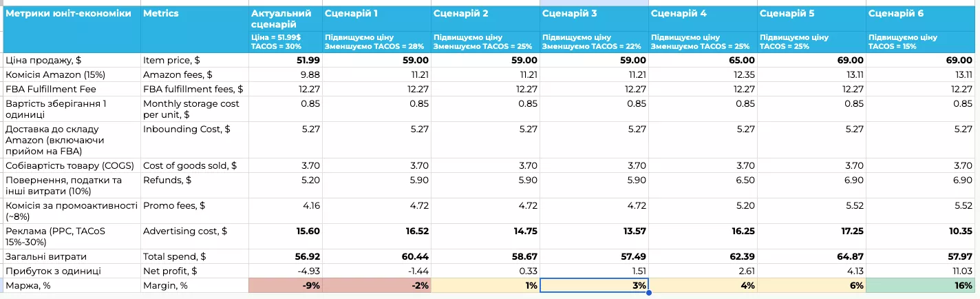Viewport: 980px width, 299px height.
Task: Select the -4.93 net profit cell
Action: 285,271
